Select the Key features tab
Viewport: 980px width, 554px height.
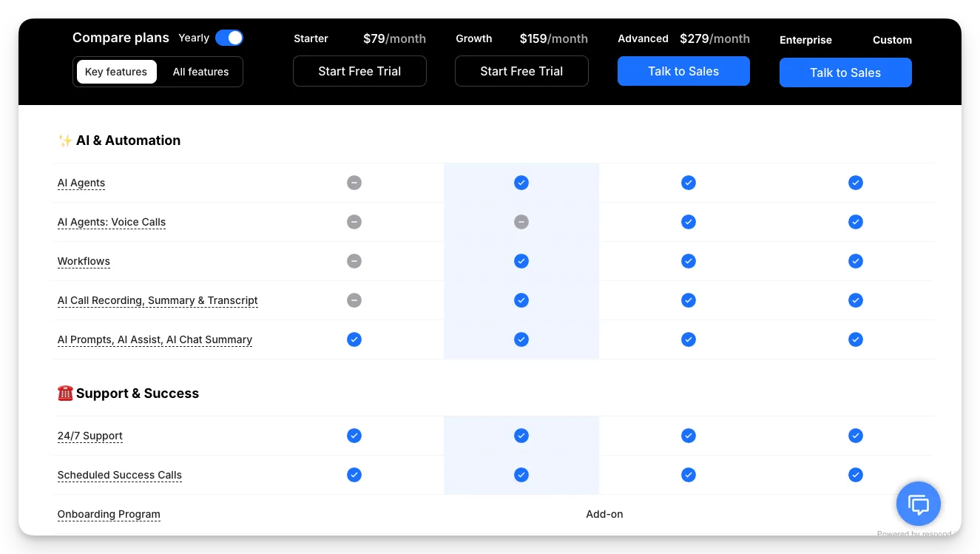(x=116, y=72)
